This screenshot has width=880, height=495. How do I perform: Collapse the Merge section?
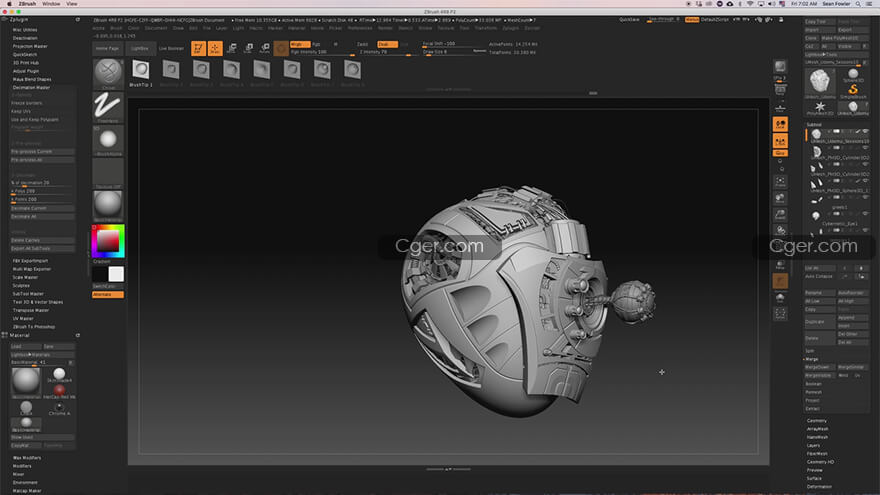811,359
